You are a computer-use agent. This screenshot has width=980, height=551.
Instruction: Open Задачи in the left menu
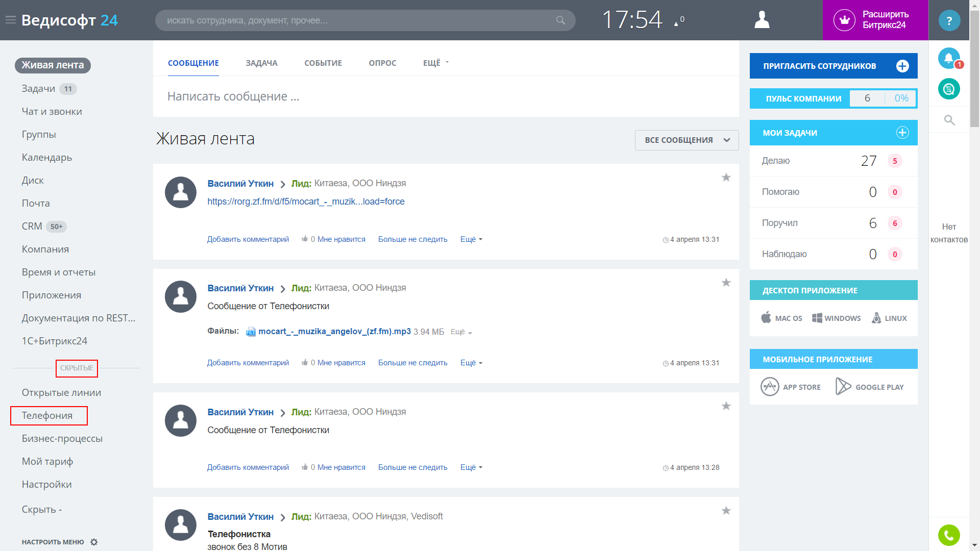[38, 88]
